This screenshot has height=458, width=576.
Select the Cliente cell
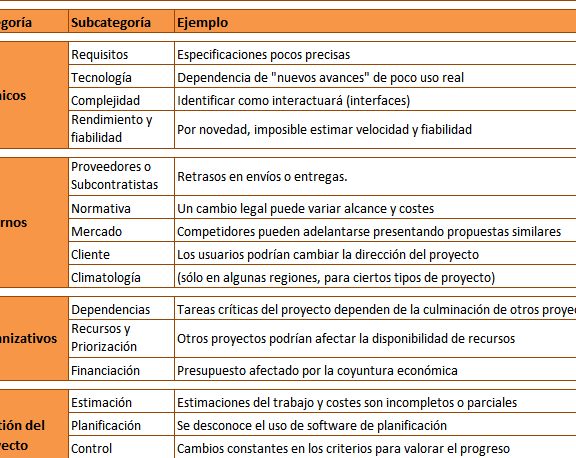[121, 253]
